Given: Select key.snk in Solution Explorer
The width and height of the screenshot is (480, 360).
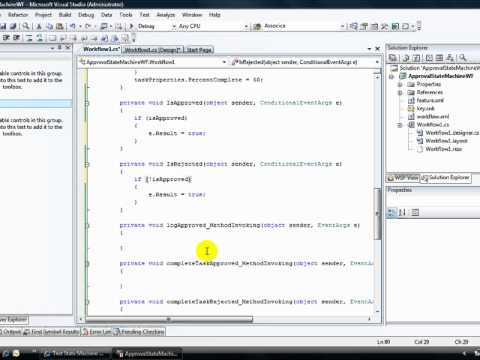Looking at the screenshot, I should (x=426, y=108).
